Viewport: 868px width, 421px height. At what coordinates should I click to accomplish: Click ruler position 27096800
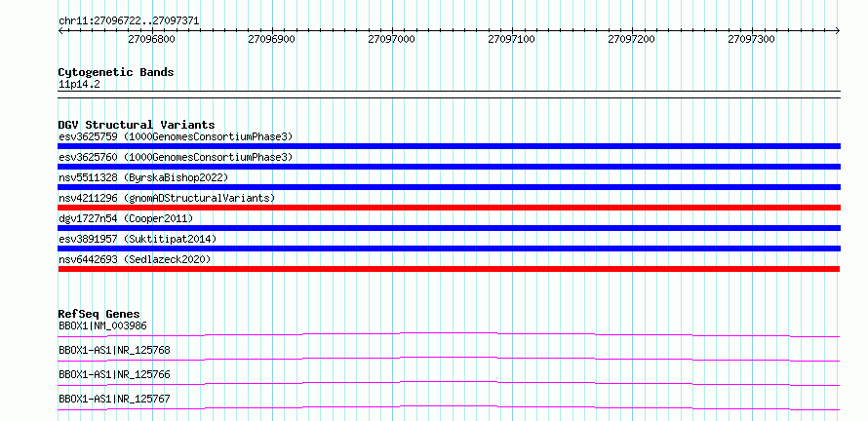[x=152, y=39]
